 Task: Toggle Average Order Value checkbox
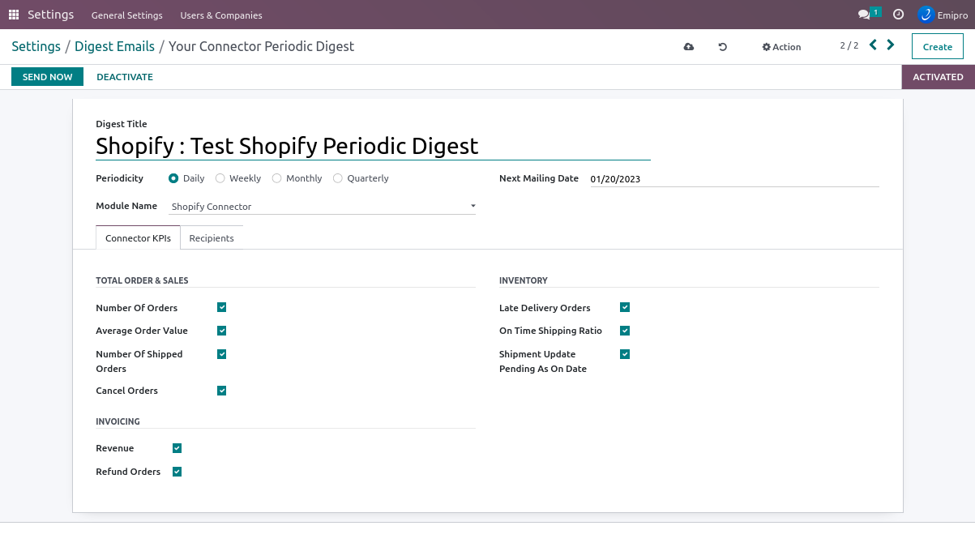pyautogui.click(x=222, y=331)
